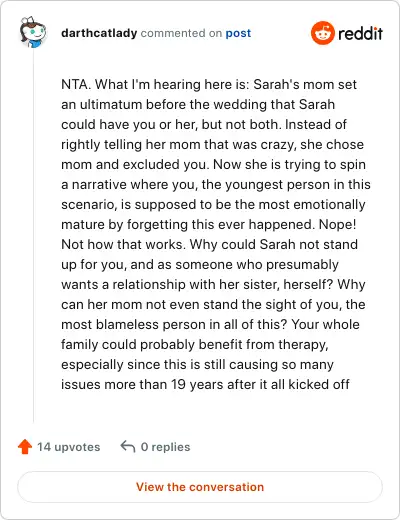Viewport: 400px width, 520px height.
Task: Click the 'View the conversation' button
Action: [200, 487]
